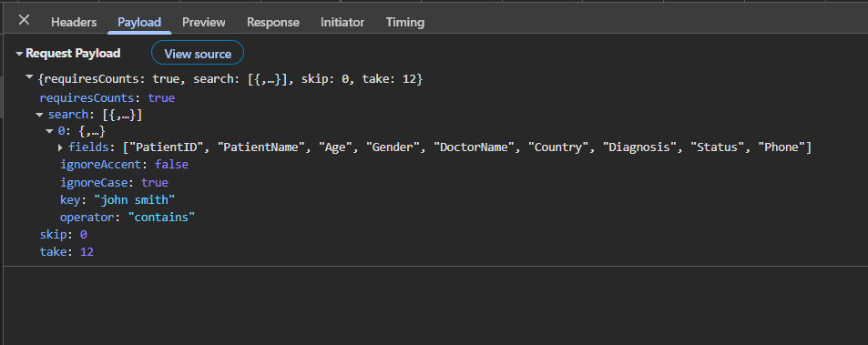Open the Timing tab
This screenshot has height=345, width=868.
(x=405, y=22)
